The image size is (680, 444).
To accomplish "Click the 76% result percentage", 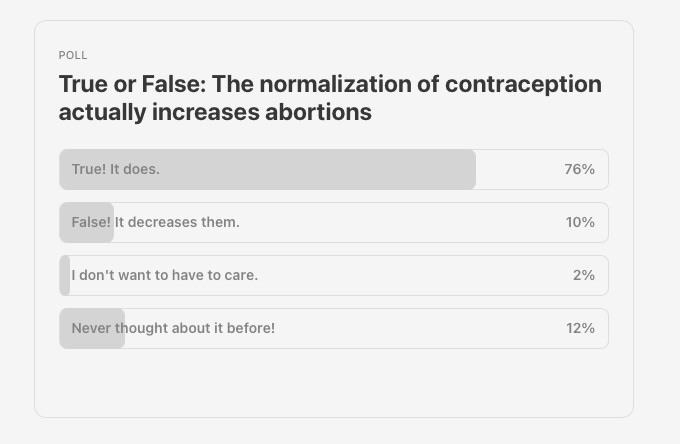I will 579,169.
